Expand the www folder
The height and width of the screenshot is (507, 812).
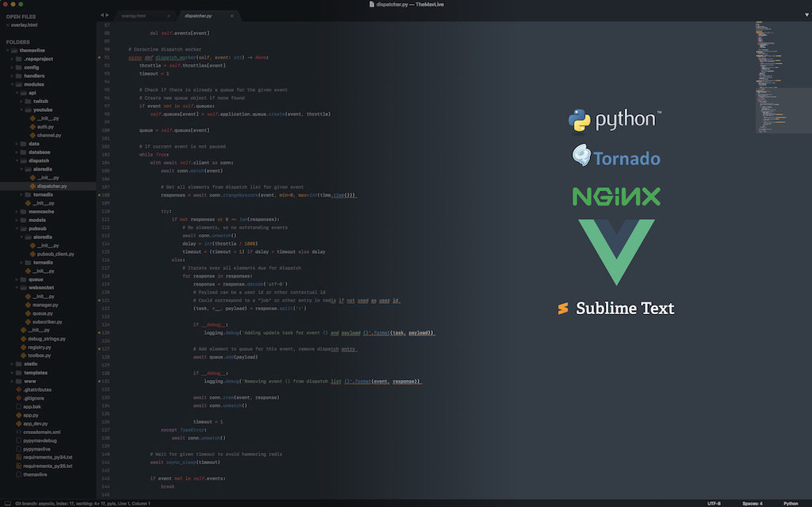click(x=13, y=381)
